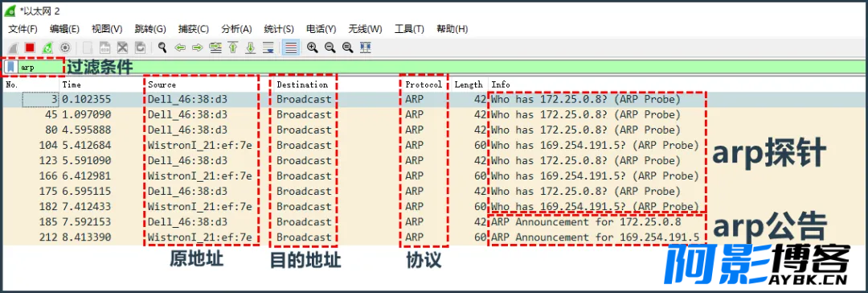Viewport: 868px width, 293px height.
Task: Open the 统计(S) menu
Action: pos(279,29)
